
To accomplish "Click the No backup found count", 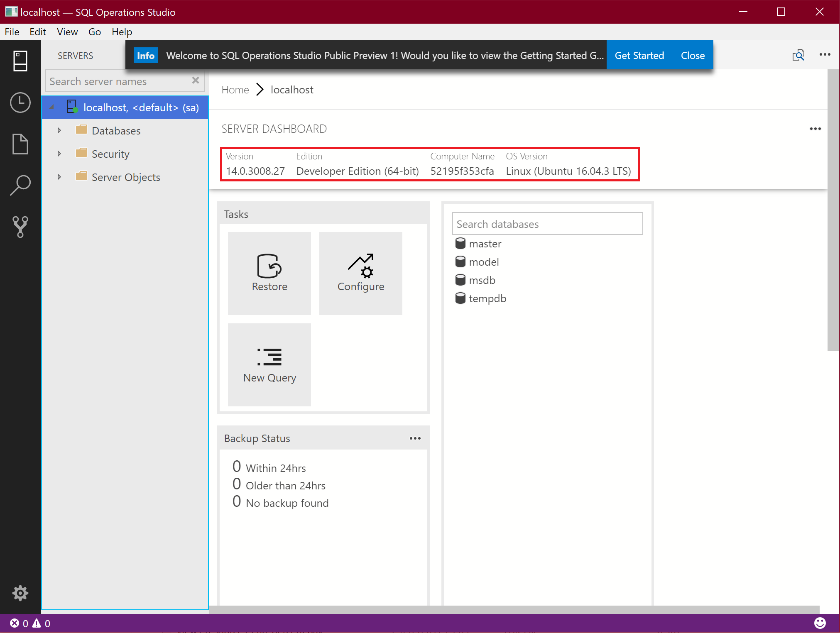I will (237, 501).
